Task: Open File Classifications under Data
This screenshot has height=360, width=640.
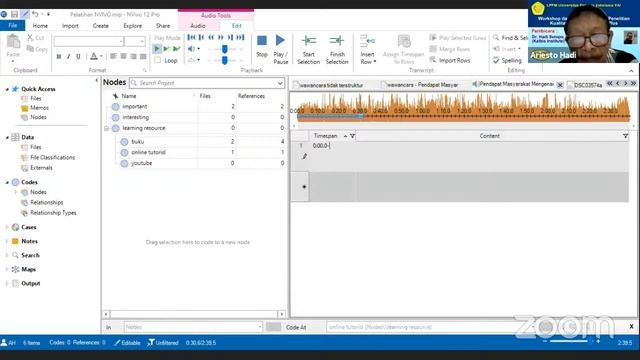Action: tap(52, 157)
